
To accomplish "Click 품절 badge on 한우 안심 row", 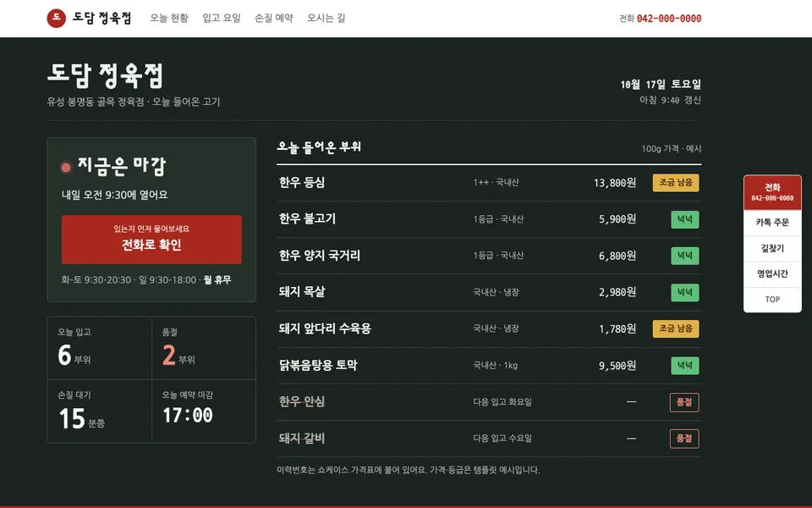I will click(684, 402).
